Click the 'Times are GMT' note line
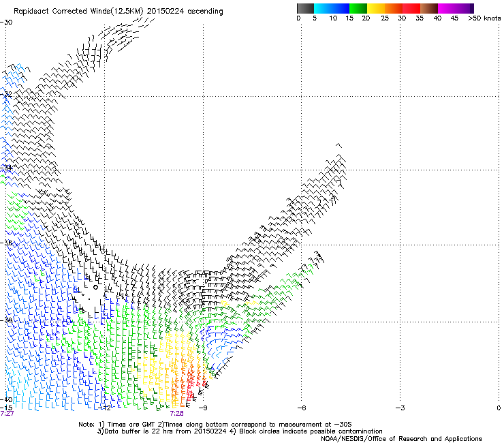504x443 pixels. [x=215, y=425]
